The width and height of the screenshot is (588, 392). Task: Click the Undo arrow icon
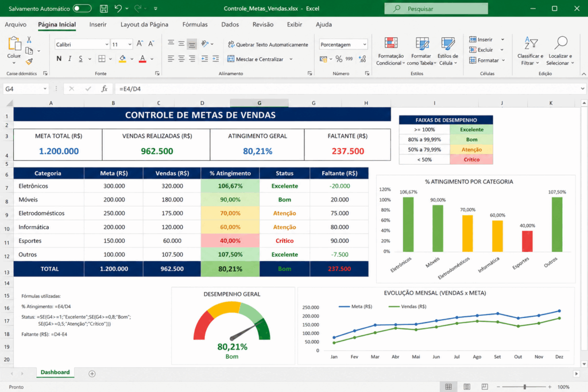(118, 8)
